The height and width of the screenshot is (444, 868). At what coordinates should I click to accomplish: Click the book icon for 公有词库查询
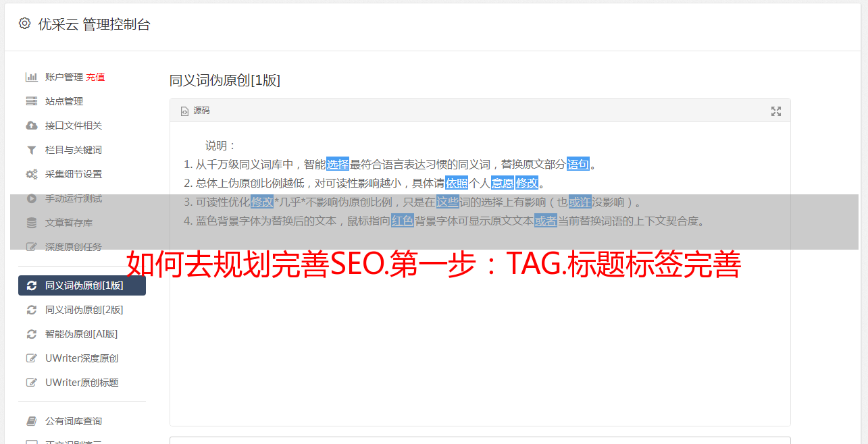point(31,421)
